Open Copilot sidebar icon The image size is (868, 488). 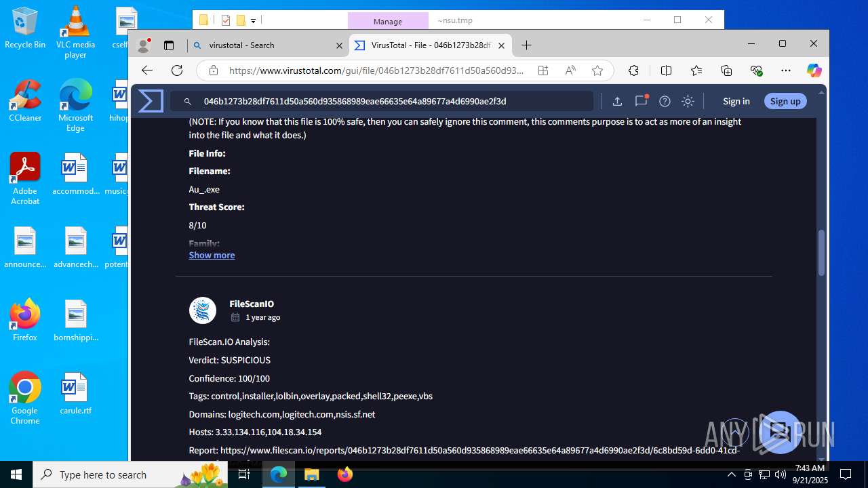(x=814, y=70)
